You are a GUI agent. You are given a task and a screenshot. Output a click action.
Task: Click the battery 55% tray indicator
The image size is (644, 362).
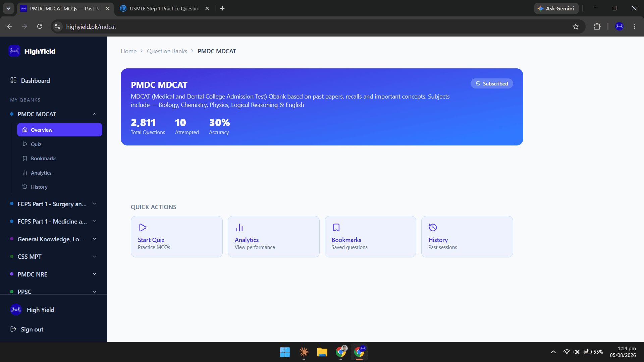593,352
